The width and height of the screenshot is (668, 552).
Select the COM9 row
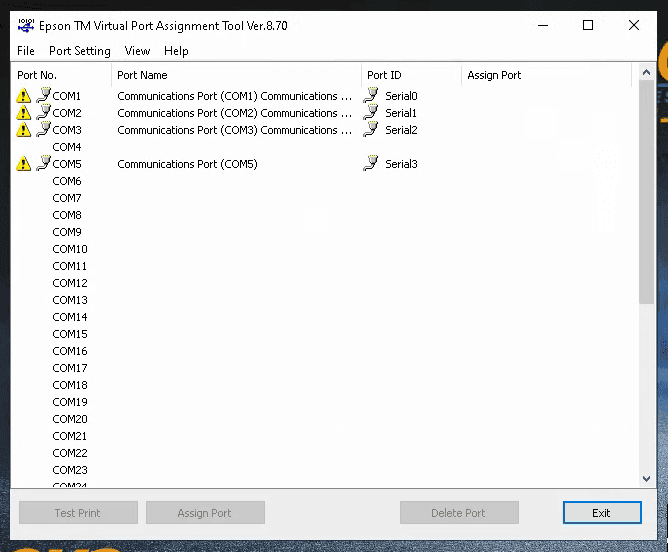point(322,233)
